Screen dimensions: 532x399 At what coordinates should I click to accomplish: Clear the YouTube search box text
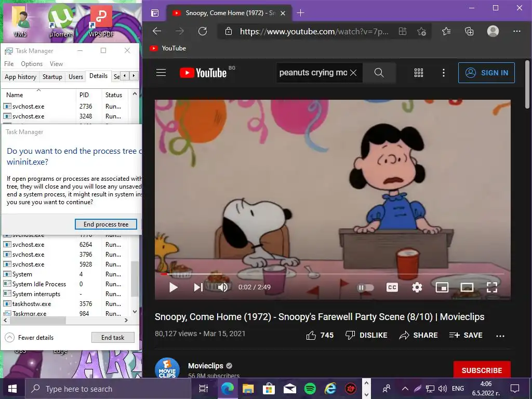click(x=353, y=73)
